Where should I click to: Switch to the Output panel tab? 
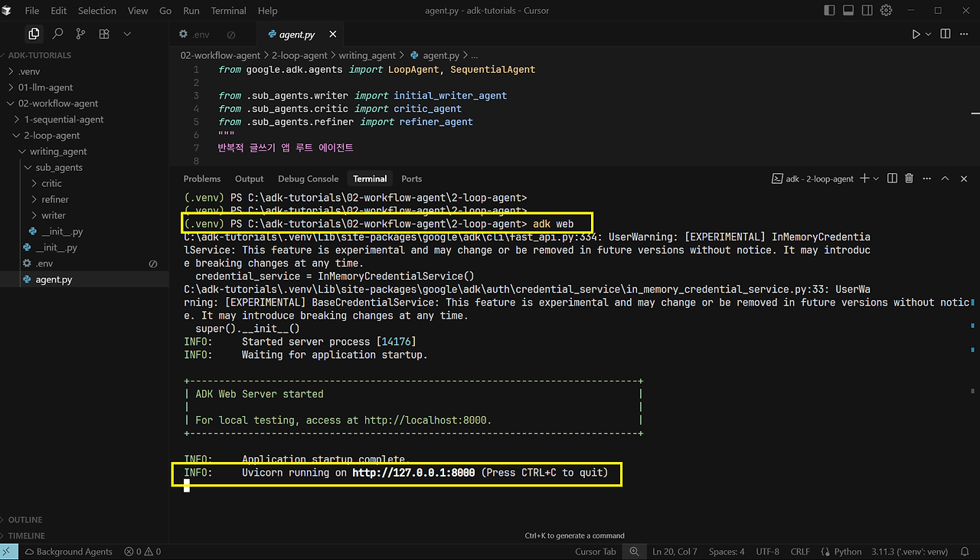[x=249, y=178]
